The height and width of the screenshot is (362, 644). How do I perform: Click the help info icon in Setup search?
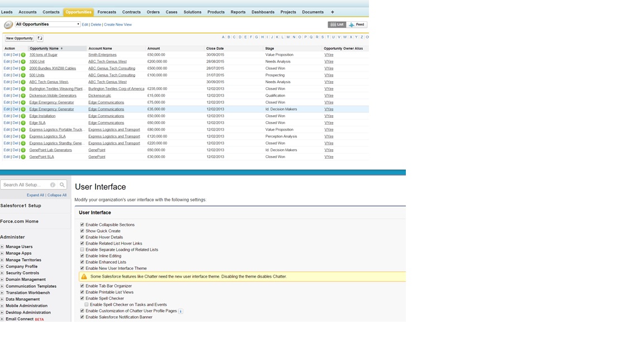(53, 185)
